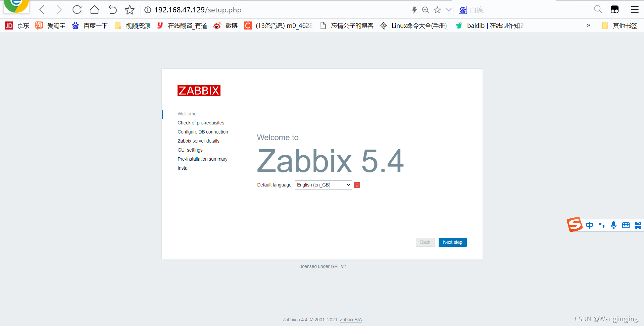Click the favorites star icon at the right end of the address bar
This screenshot has height=326, width=644.
click(437, 10)
